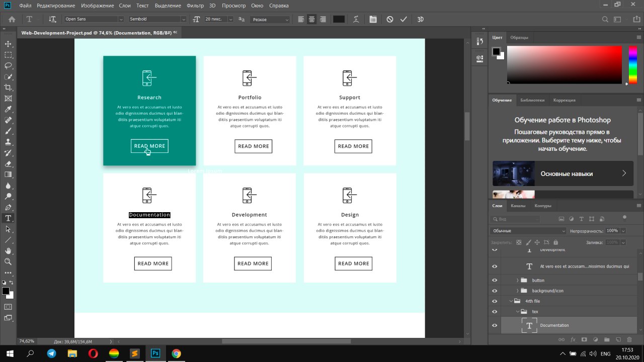
Task: Hide the button group layer
Action: click(495, 280)
